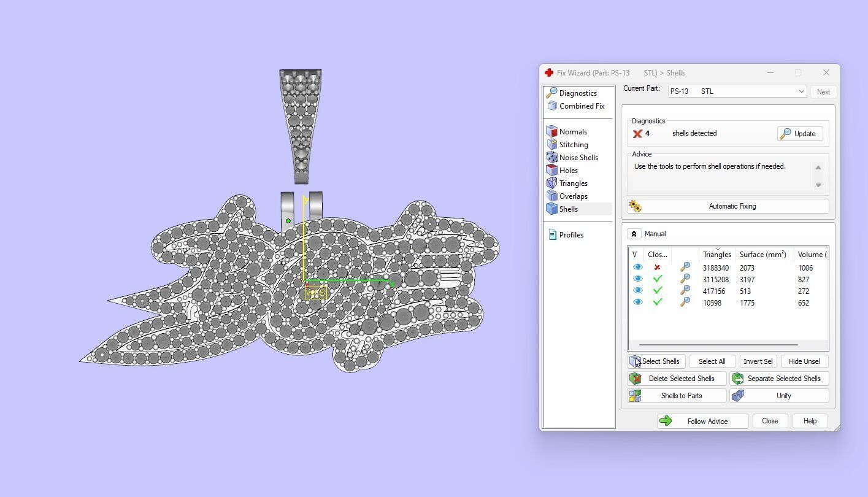Click the Holes cube icon
This screenshot has width=868, height=497.
(x=551, y=171)
